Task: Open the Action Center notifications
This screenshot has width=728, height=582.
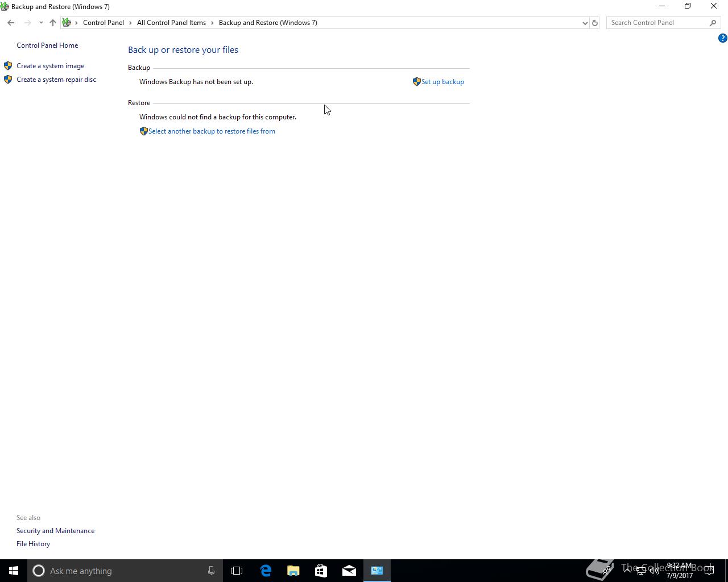Action: 709,571
